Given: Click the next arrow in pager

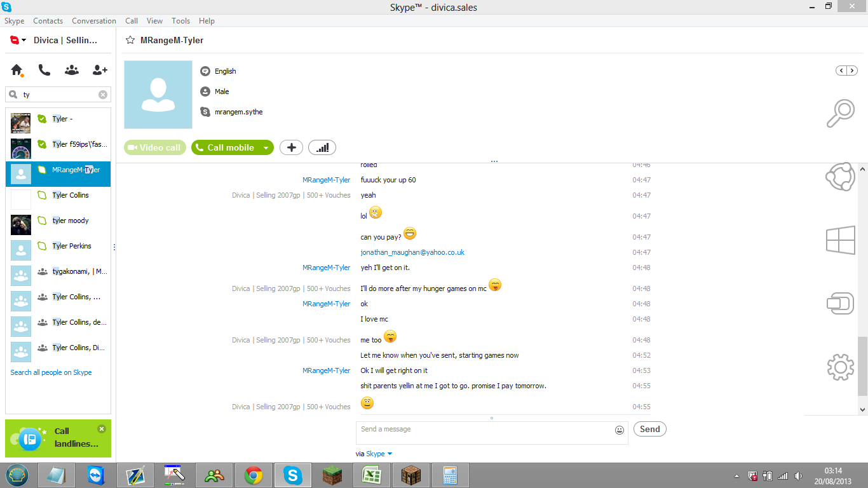Looking at the screenshot, I should pyautogui.click(x=852, y=71).
